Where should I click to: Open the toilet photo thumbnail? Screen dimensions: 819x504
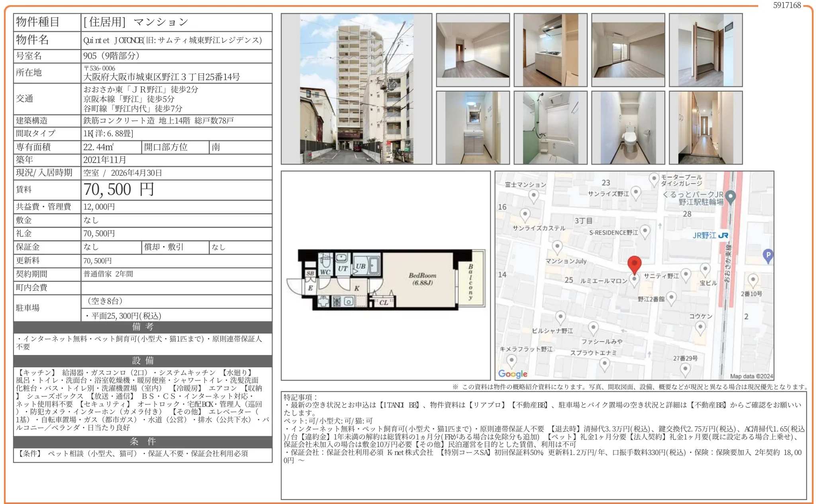coord(628,128)
